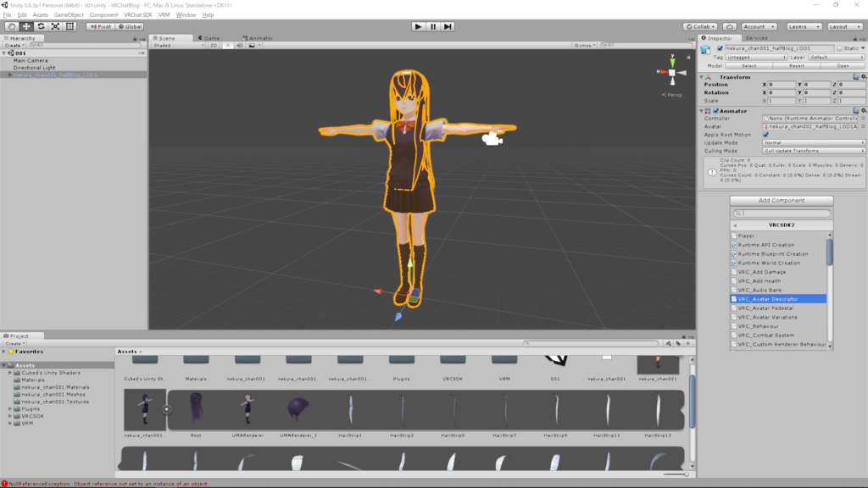Open the cloud services button
Screen dimensions: 868x488
730,26
